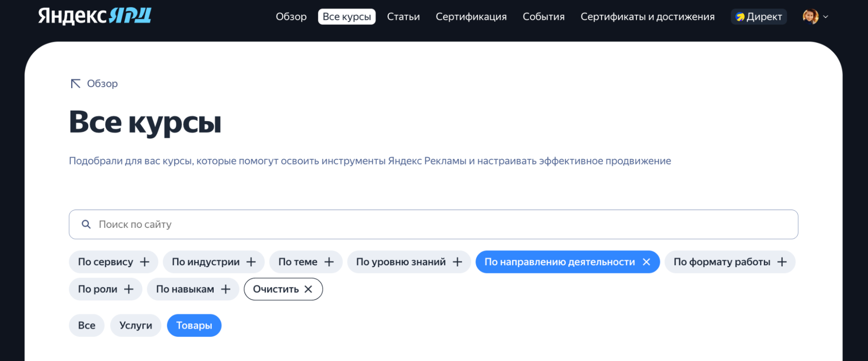Click the plus icon on По формату работы
The height and width of the screenshot is (361, 868).
tap(782, 262)
